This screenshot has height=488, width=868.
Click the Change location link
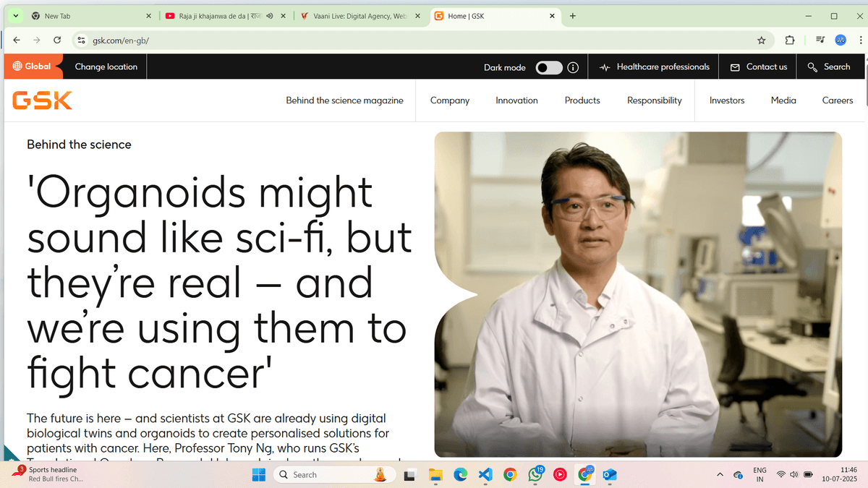106,67
